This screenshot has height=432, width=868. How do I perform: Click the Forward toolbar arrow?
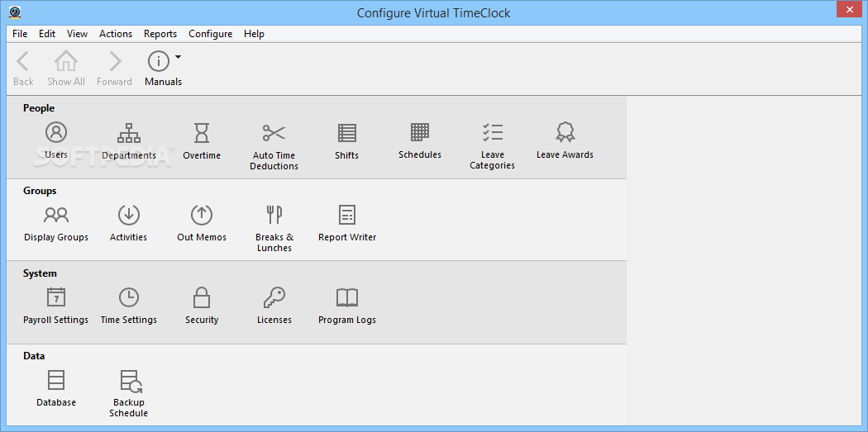pyautogui.click(x=115, y=68)
